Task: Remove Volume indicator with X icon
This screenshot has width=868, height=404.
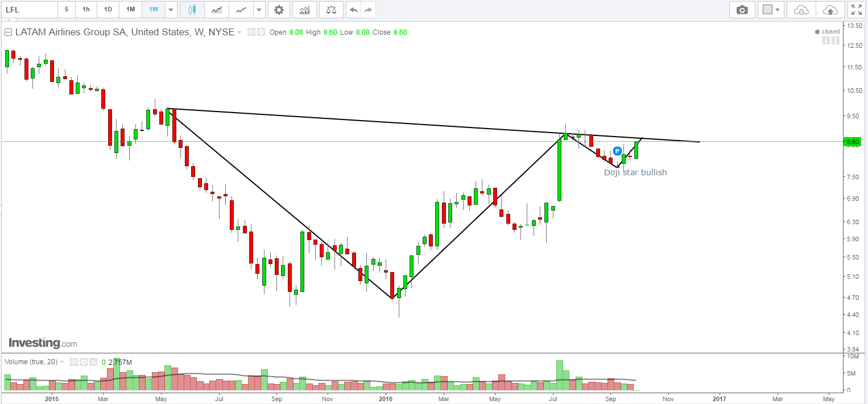Action: [92, 362]
